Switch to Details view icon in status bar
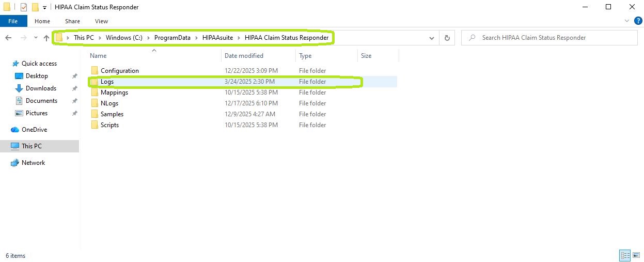 (x=625, y=255)
